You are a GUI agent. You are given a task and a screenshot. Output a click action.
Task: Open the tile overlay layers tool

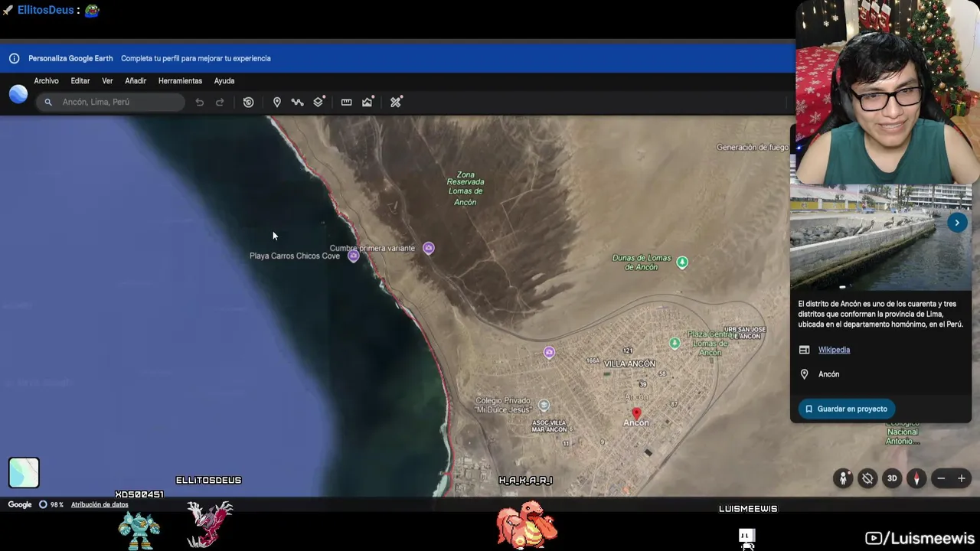(x=318, y=102)
